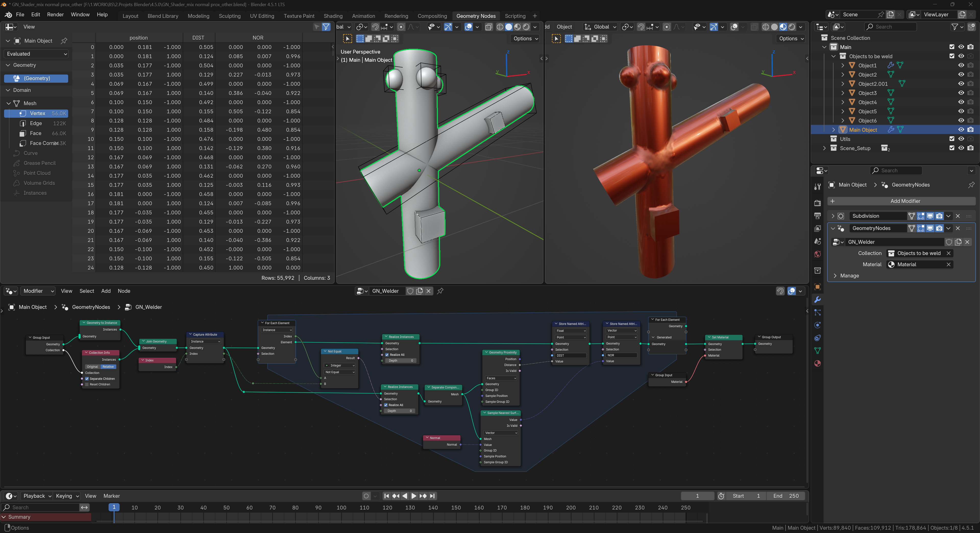Screen dimensions: 980x533
Task: Open the Particles properties tab icon
Action: (817, 313)
